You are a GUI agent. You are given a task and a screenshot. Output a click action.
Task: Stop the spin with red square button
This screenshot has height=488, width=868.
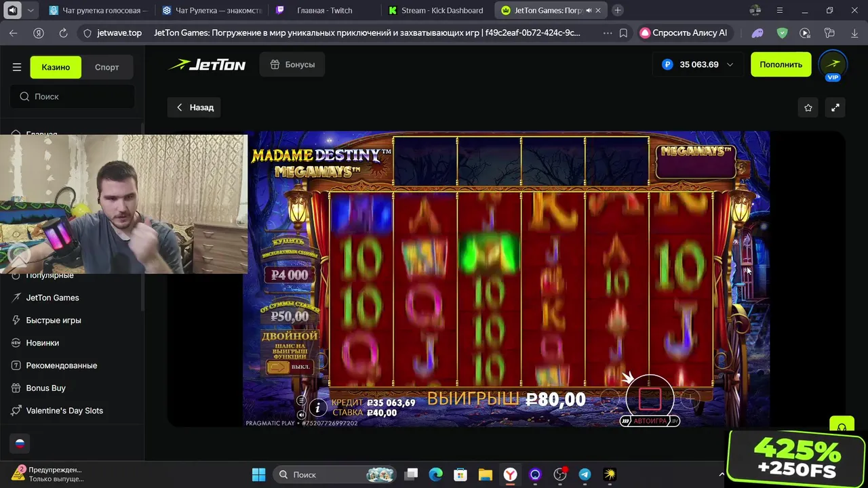click(650, 399)
